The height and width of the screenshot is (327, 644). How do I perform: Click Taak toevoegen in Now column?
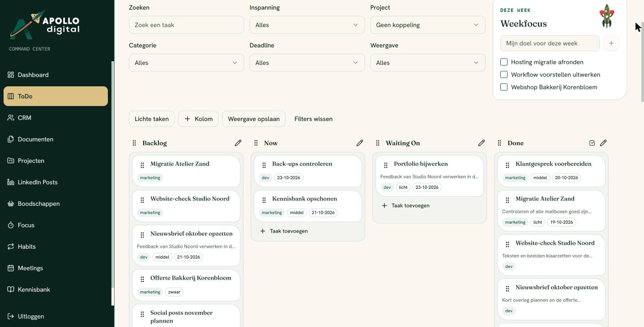284,231
